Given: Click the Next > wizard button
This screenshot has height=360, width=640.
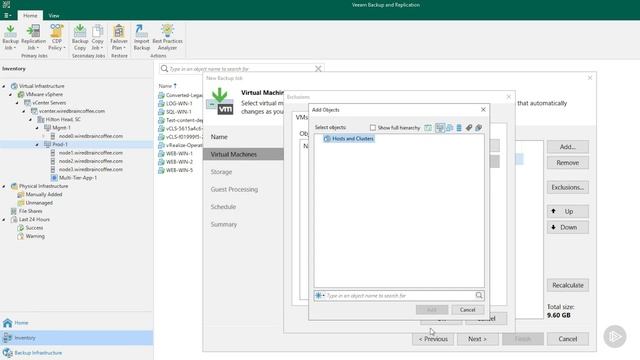Looking at the screenshot, I should click(478, 339).
